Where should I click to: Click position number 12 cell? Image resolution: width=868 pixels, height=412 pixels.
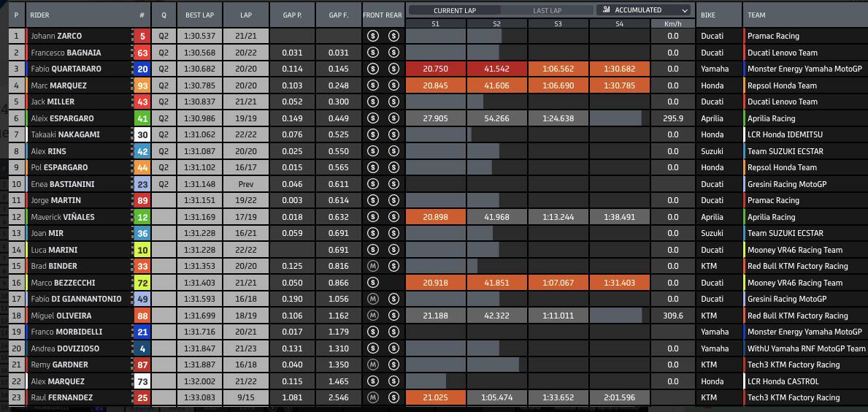[x=16, y=217]
